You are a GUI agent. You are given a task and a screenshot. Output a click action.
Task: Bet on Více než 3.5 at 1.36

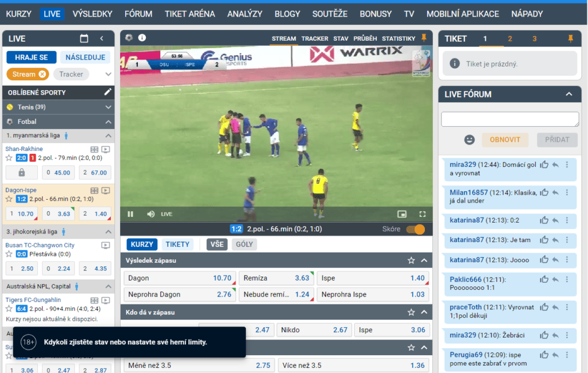(353, 366)
